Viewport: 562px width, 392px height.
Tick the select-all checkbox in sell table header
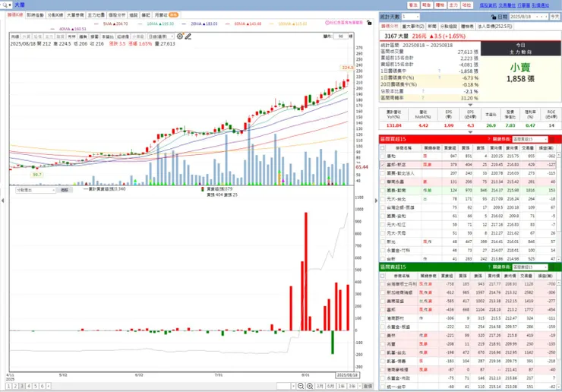tap(383, 276)
